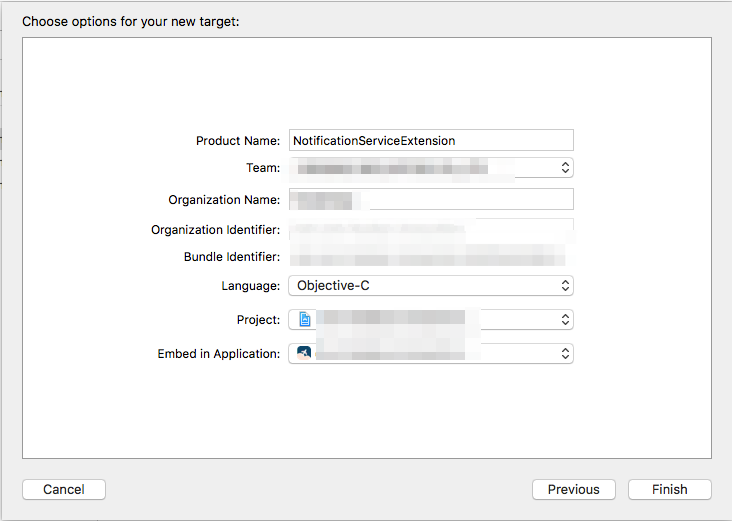
Task: Click into the Organization Name field
Action: coord(430,200)
